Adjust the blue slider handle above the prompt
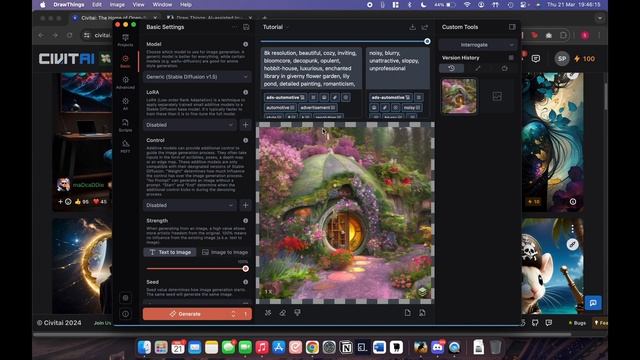640x360 pixels. (427, 41)
